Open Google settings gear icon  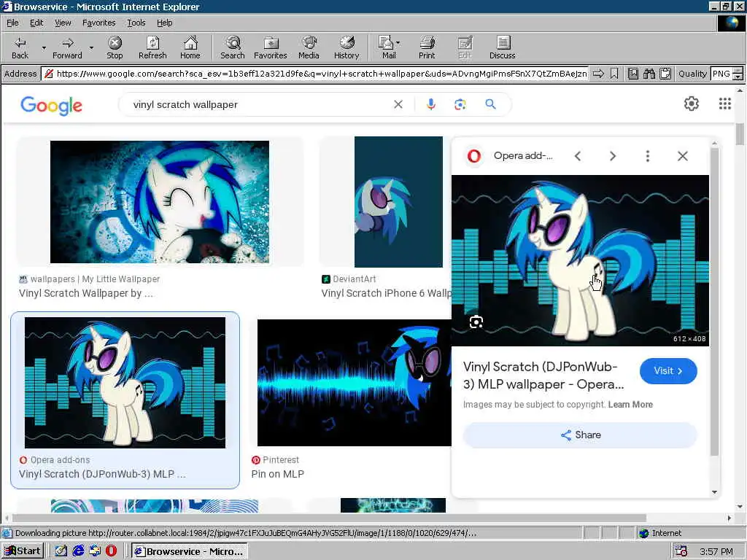pos(692,104)
